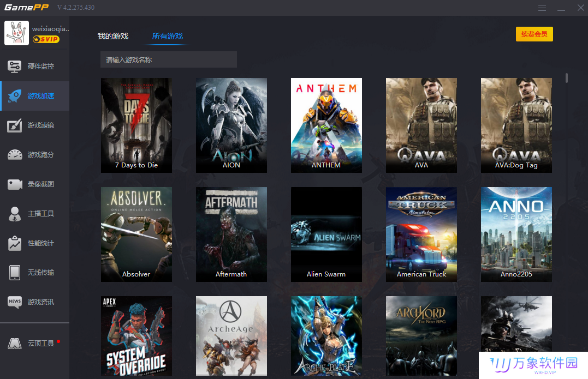Open the hamburger menu in title bar
The image size is (588, 379).
542,8
